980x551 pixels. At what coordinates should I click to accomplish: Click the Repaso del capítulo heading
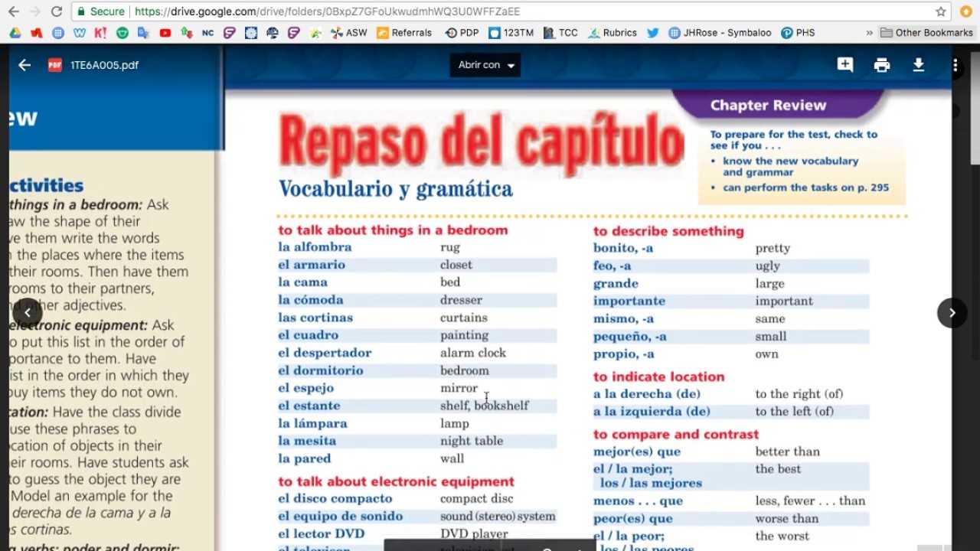pyautogui.click(x=481, y=142)
